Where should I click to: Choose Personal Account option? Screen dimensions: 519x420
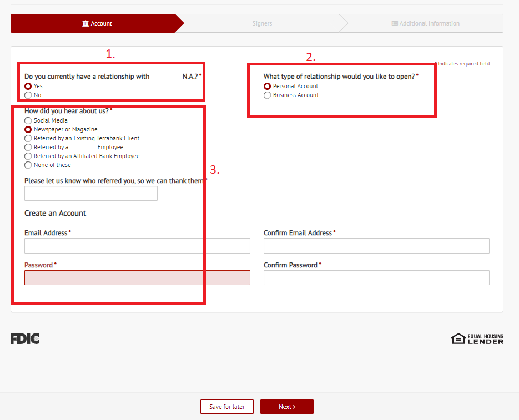point(268,87)
